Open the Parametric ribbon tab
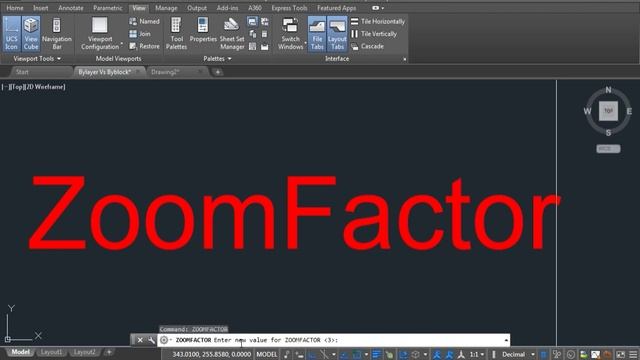Image resolution: width=640 pixels, height=360 pixels. pos(108,8)
